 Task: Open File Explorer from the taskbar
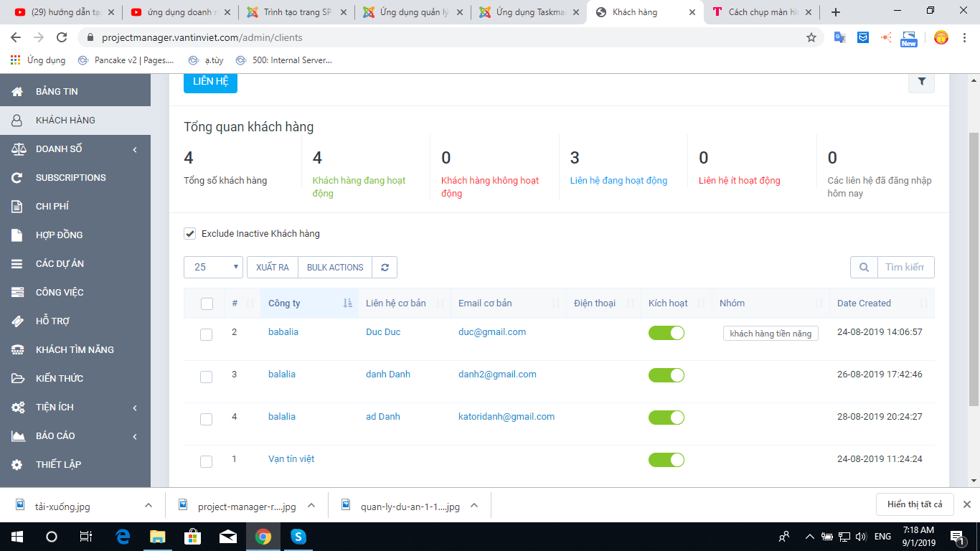pyautogui.click(x=158, y=537)
